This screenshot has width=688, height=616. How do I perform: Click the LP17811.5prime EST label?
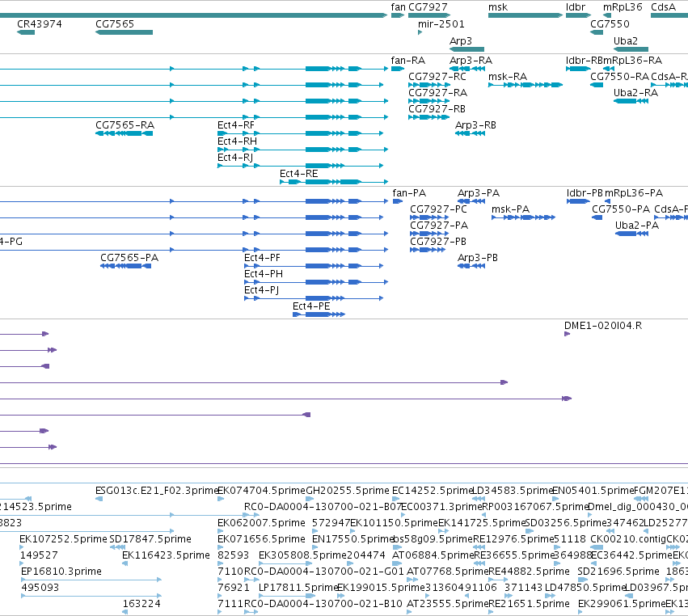(x=298, y=588)
